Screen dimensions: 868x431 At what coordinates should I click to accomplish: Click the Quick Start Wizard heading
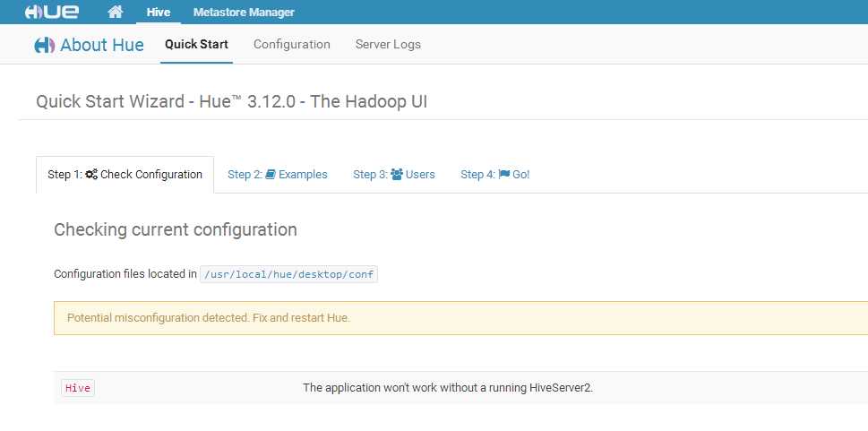pos(231,102)
